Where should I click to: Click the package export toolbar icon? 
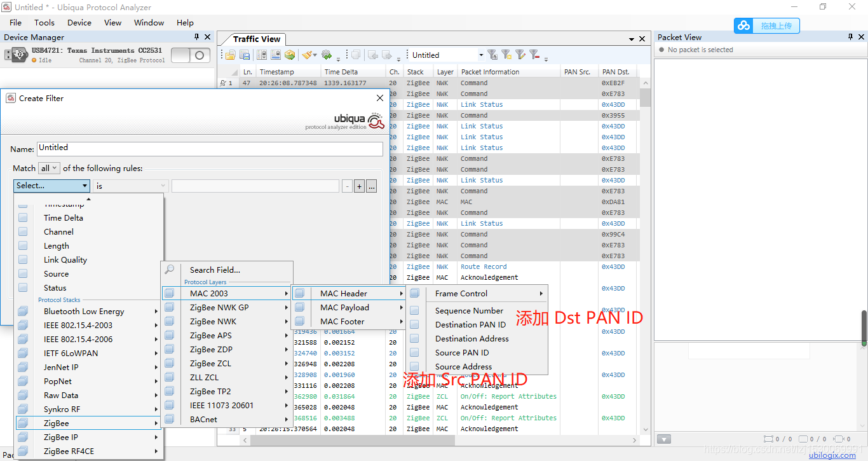pyautogui.click(x=290, y=55)
